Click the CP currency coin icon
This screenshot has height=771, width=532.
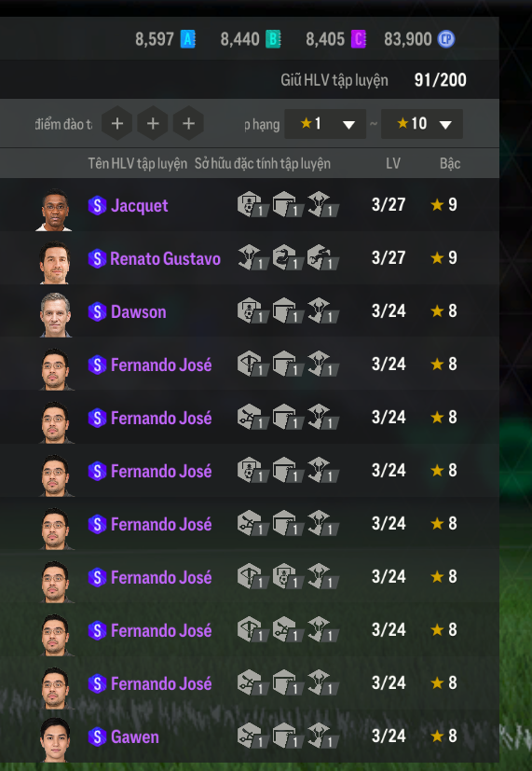click(x=446, y=39)
